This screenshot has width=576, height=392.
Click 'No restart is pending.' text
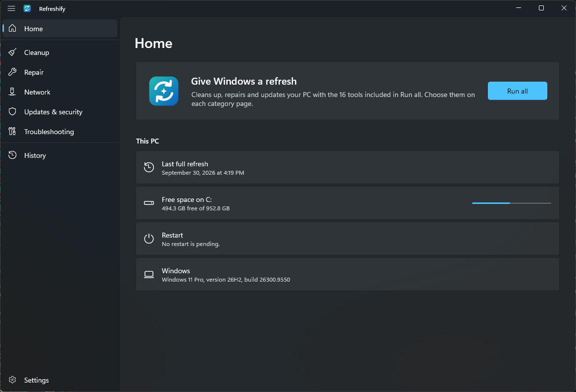pos(191,244)
